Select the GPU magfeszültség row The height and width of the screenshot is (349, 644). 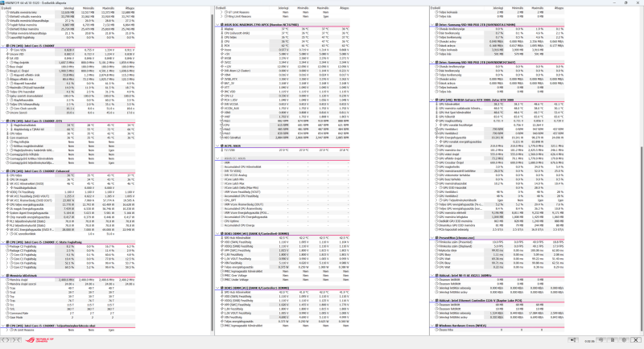point(497,121)
